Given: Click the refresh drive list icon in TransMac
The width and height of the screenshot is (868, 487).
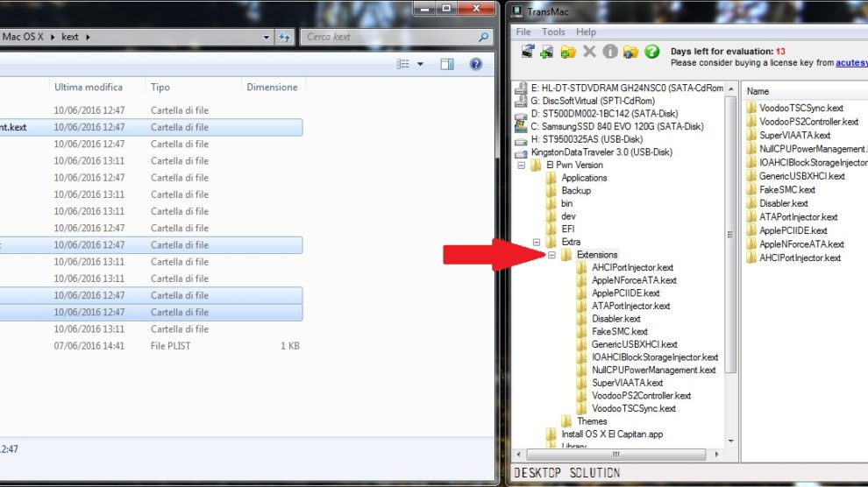Looking at the screenshot, I should 528,52.
